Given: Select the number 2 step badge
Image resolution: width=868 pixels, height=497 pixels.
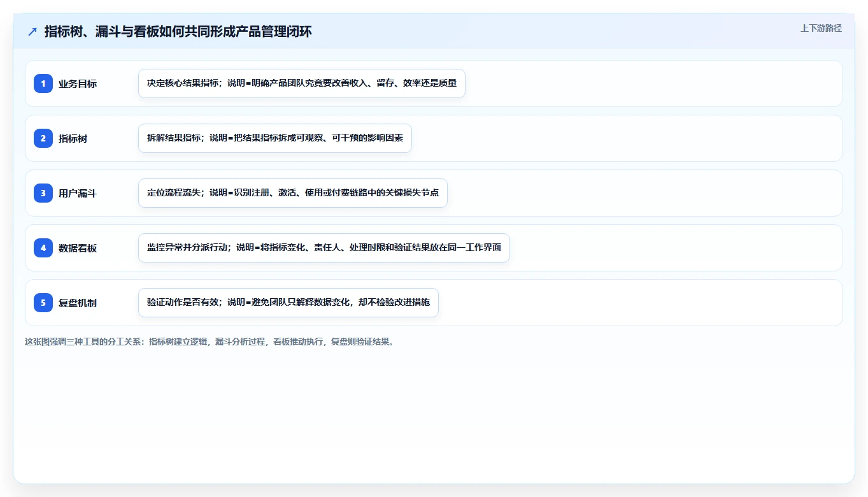Looking at the screenshot, I should pos(43,138).
